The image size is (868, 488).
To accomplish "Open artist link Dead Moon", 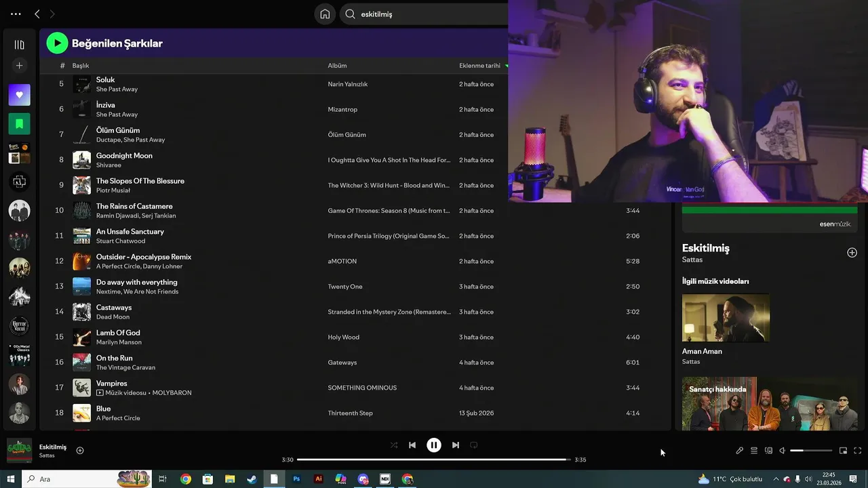I will (x=113, y=317).
